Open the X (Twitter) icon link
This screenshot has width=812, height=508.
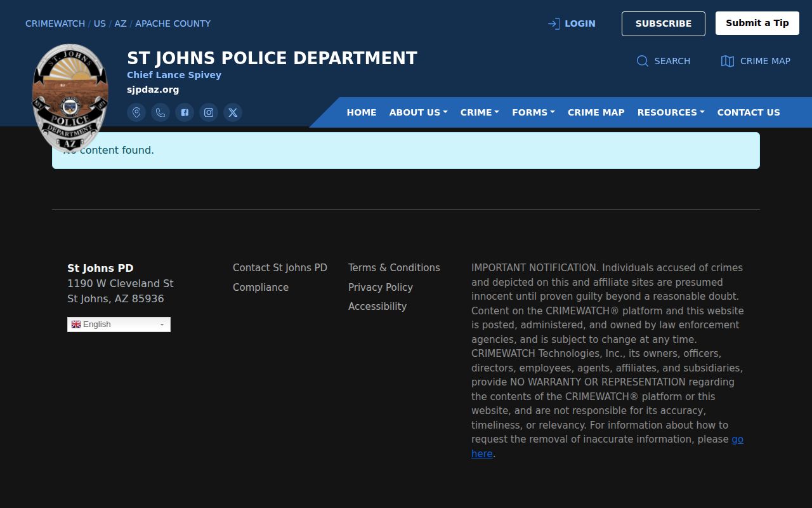click(x=233, y=112)
